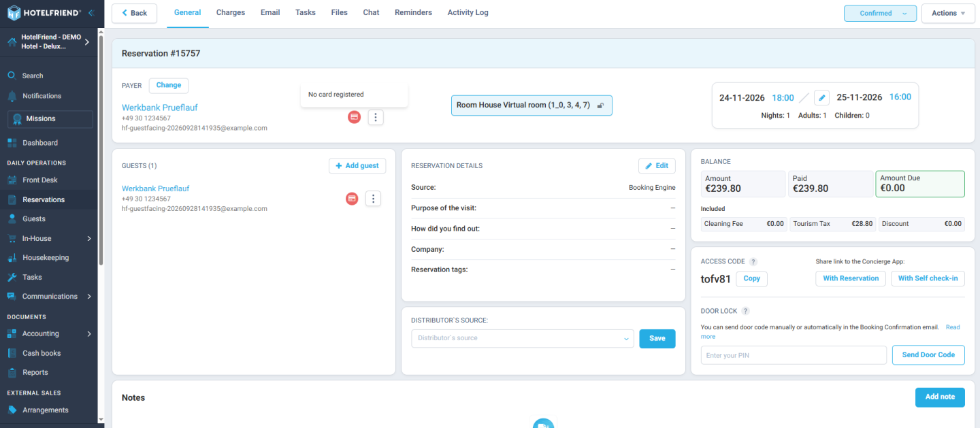This screenshot has height=428, width=980.
Task: Open Reservations section in sidebar
Action: 44,199
